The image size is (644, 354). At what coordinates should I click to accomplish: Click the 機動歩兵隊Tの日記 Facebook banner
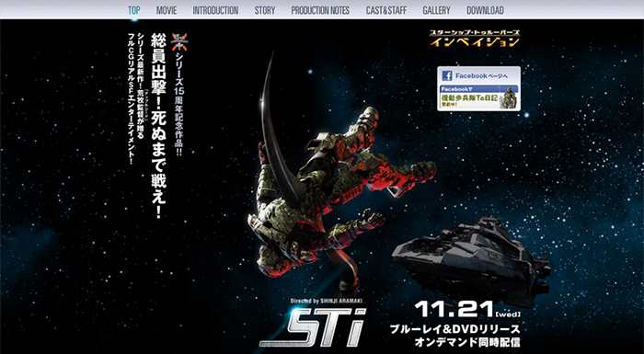pos(479,97)
